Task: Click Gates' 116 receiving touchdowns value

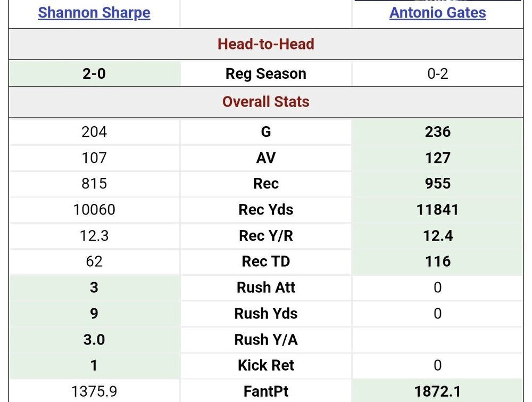Action: 437,261
